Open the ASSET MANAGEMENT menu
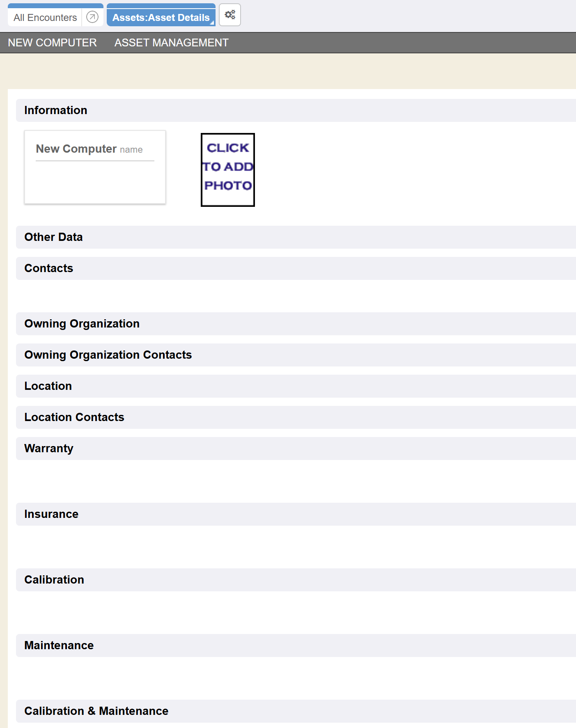576x728 pixels. tap(171, 43)
